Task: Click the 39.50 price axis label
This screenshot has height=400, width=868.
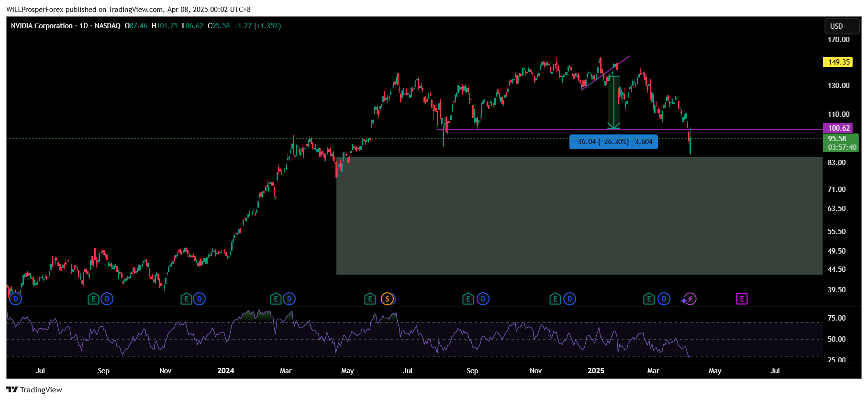Action: click(837, 290)
